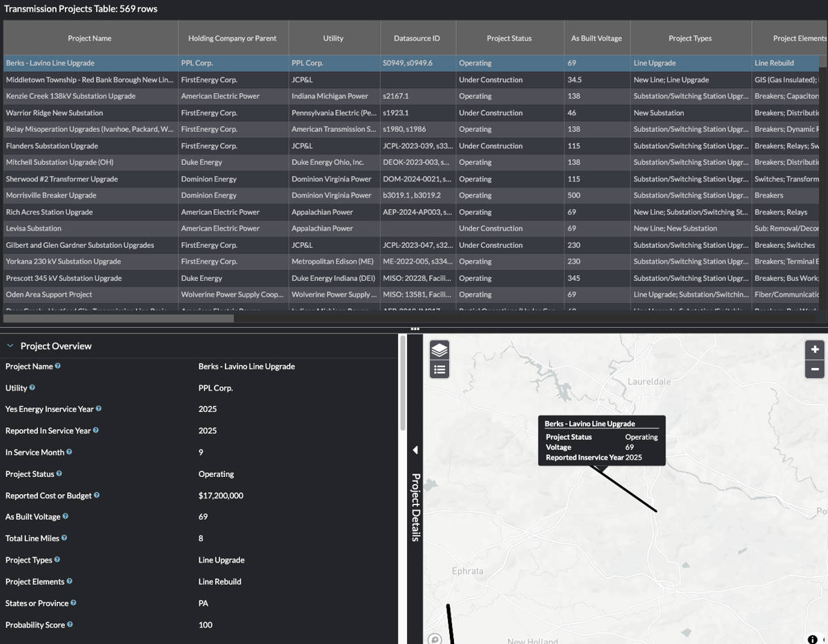Open the map legend list icon
The width and height of the screenshot is (828, 644).
click(440, 369)
